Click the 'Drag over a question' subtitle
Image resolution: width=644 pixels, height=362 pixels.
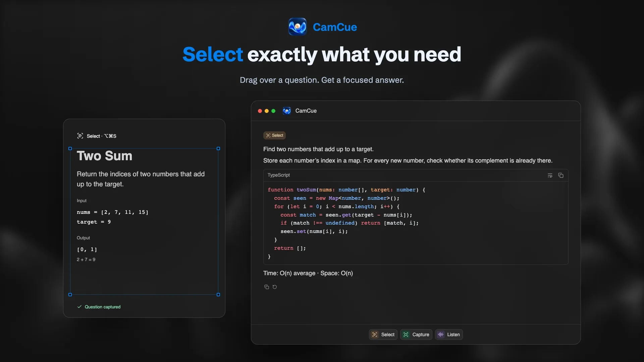[322, 80]
